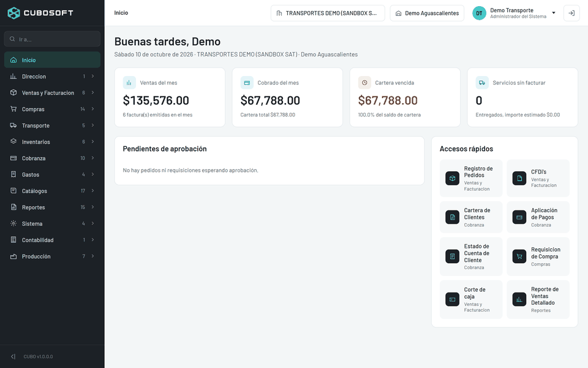The height and width of the screenshot is (368, 588).
Task: Click the Catálogos icon in sidebar
Action: click(x=13, y=191)
